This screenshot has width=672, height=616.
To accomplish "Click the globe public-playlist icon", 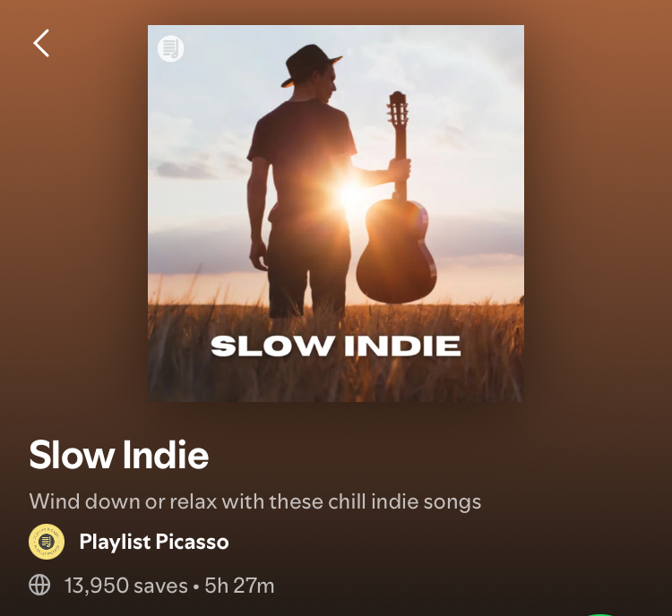I will 39,586.
